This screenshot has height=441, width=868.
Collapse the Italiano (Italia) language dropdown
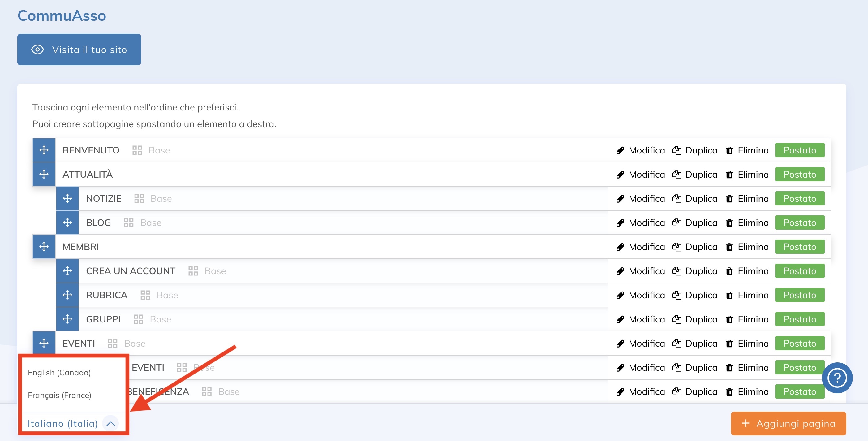(x=63, y=423)
